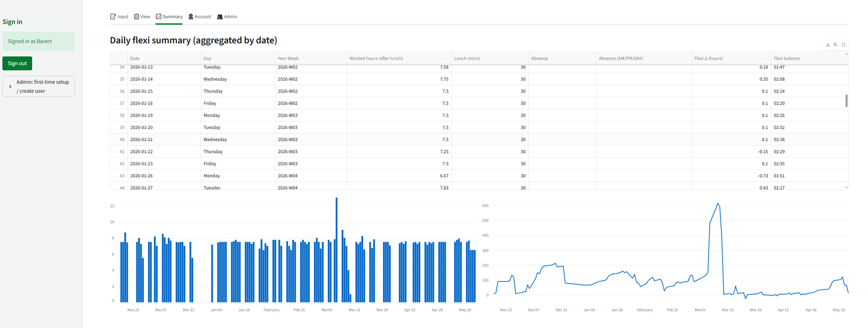Switch to the View tab
The width and height of the screenshot is (868, 328).
pyautogui.click(x=142, y=17)
